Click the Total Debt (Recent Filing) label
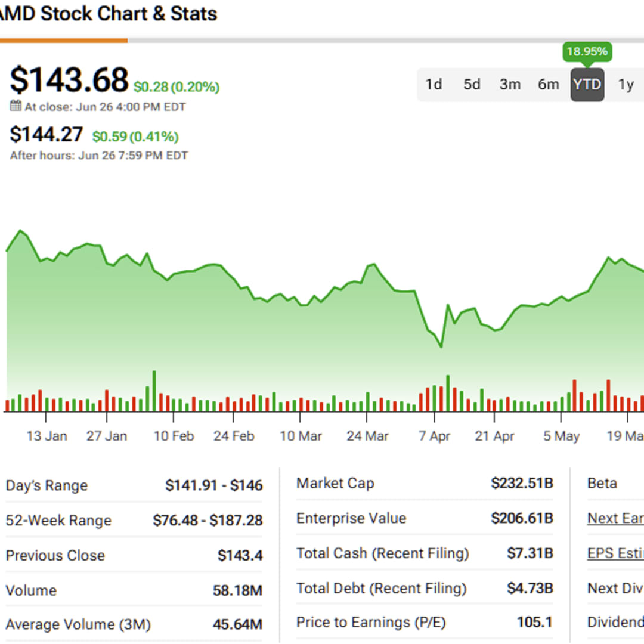This screenshot has width=644, height=644. coord(381,588)
